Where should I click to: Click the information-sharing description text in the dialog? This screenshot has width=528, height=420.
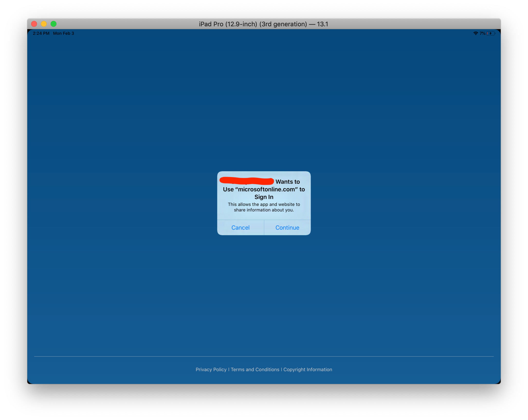click(x=264, y=207)
